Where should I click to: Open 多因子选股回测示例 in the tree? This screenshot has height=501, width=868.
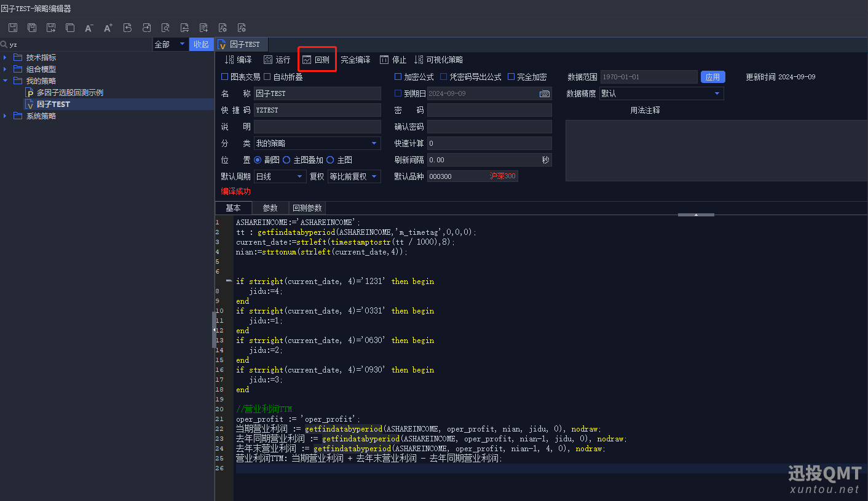(x=69, y=92)
